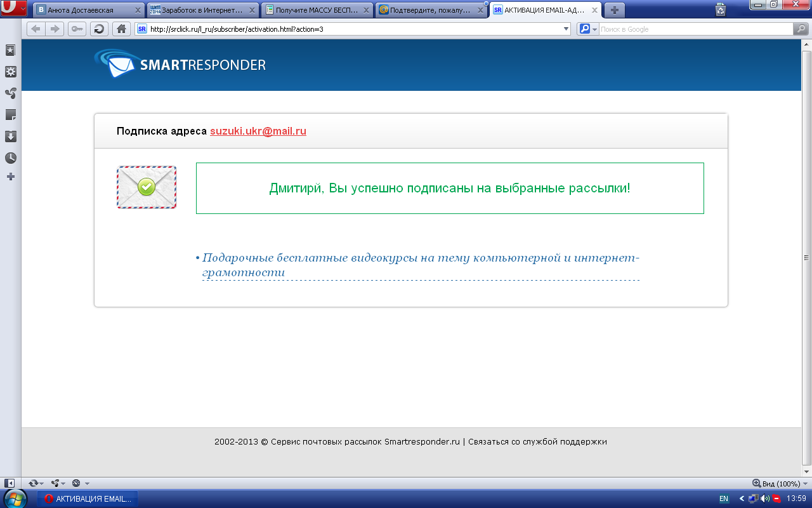Click Связаться со службой поддержки footer link
Image resolution: width=812 pixels, height=508 pixels.
click(537, 441)
